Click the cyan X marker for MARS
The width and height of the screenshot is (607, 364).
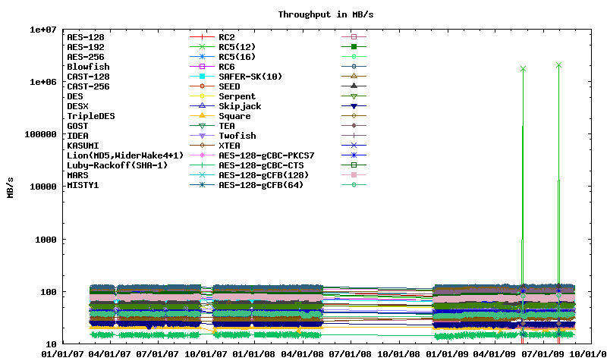[x=202, y=174]
